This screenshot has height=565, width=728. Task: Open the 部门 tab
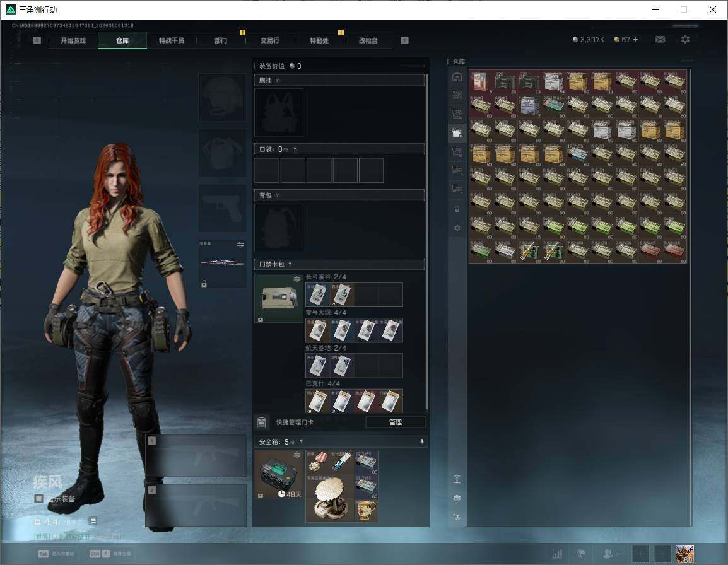[221, 40]
